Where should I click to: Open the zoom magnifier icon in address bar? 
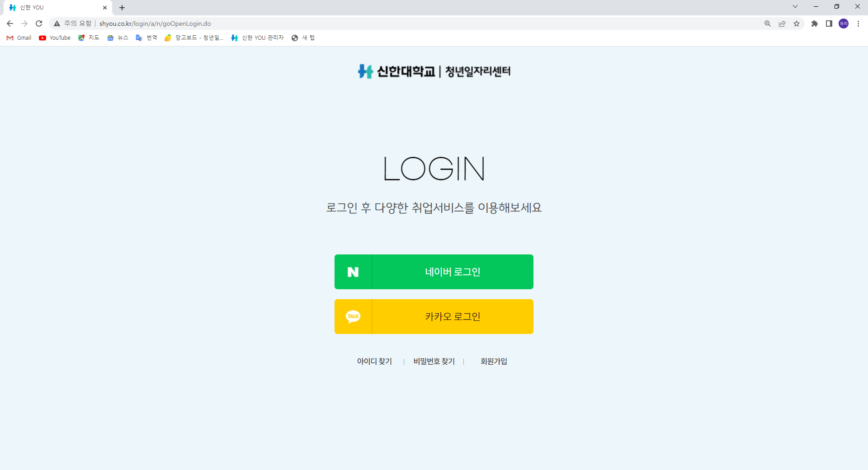click(768, 23)
